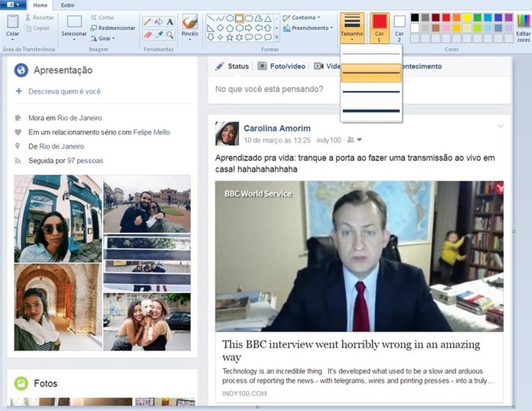
Task: Click the Redimensionar button
Action: coord(112,28)
